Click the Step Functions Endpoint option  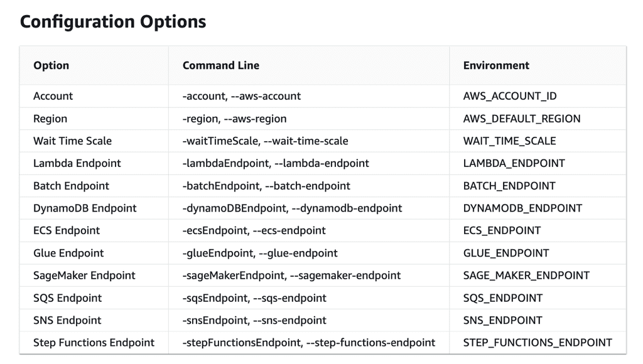pos(94,343)
